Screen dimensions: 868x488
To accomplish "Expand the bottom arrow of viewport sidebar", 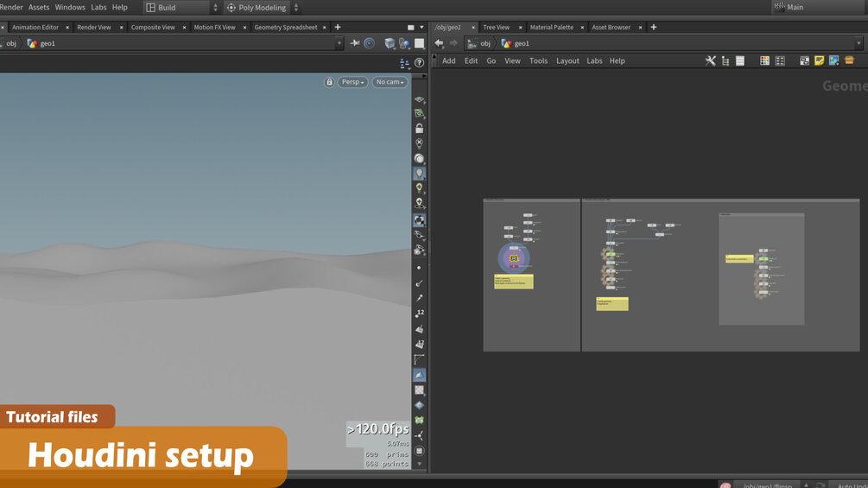I will coord(419,464).
